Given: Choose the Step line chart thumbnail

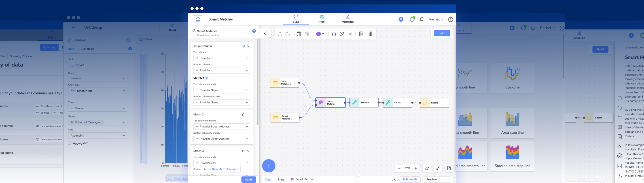Looking at the screenshot, I should [x=512, y=78].
